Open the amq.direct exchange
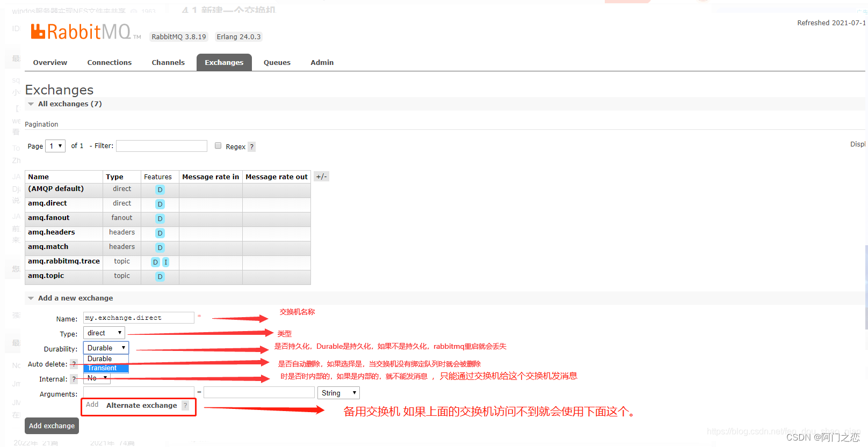 pyautogui.click(x=47, y=203)
